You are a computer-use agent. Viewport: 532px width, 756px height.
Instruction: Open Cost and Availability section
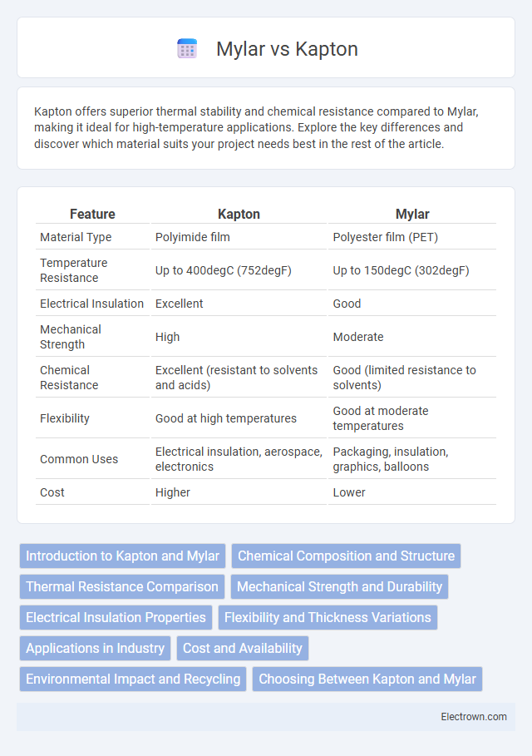tap(243, 649)
